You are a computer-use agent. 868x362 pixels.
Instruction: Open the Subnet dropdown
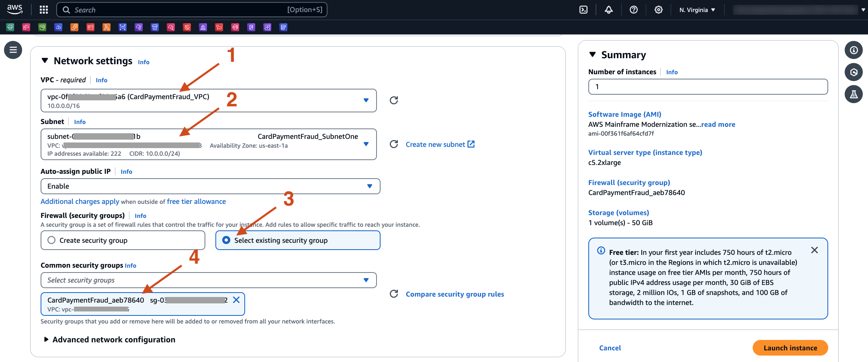209,144
